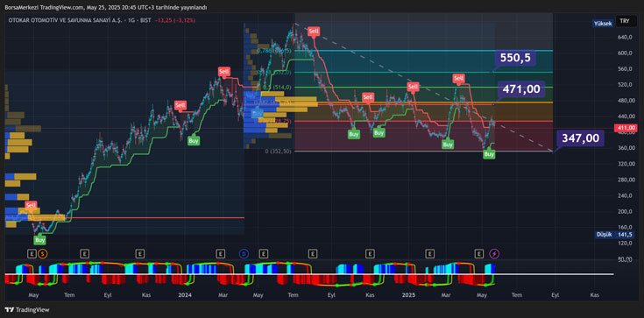
Task: Open the purple lightning event marker
Action: [x=493, y=254]
